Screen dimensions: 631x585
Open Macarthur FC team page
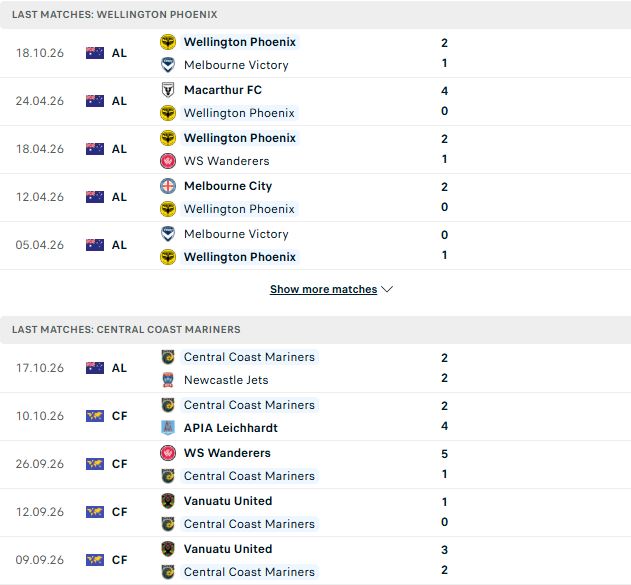pos(223,90)
